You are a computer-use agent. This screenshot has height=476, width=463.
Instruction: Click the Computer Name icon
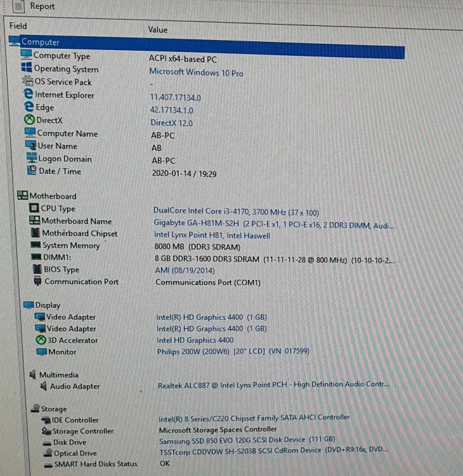(x=30, y=133)
